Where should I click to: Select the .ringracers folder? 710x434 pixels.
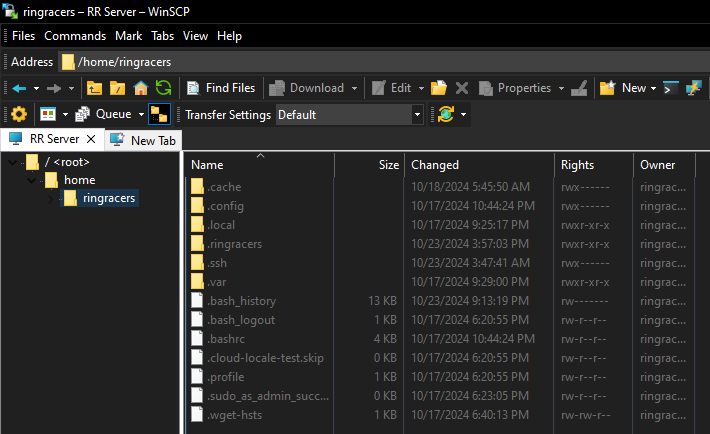(235, 244)
